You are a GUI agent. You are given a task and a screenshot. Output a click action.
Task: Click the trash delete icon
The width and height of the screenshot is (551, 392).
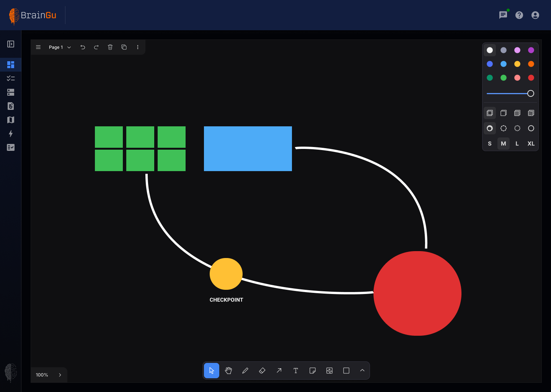coord(110,47)
